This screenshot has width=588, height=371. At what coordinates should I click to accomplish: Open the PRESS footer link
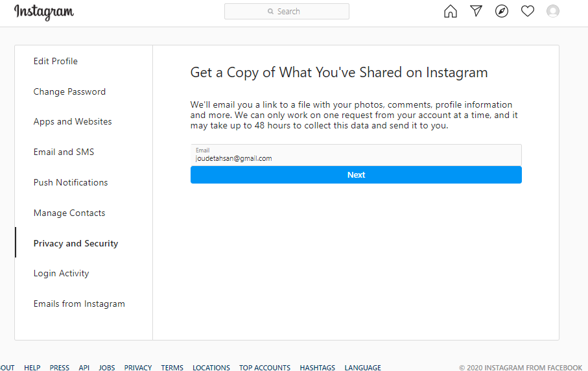pos(59,368)
